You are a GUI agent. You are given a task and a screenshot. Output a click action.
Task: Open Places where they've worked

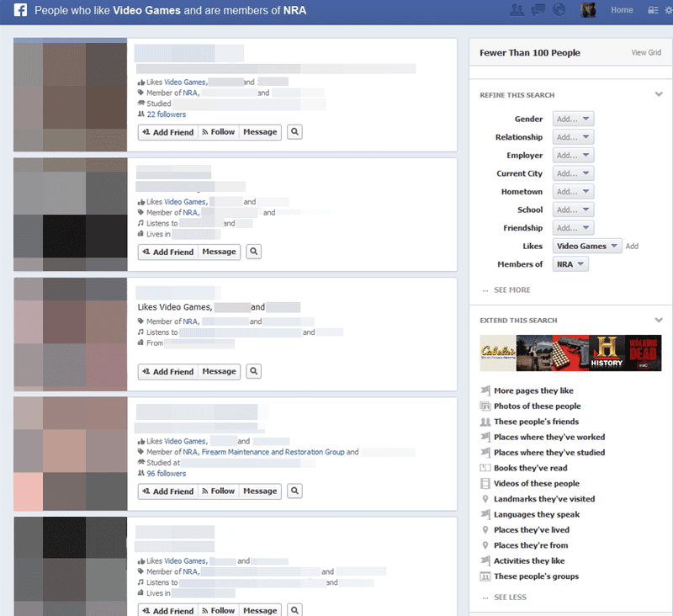[x=549, y=437]
